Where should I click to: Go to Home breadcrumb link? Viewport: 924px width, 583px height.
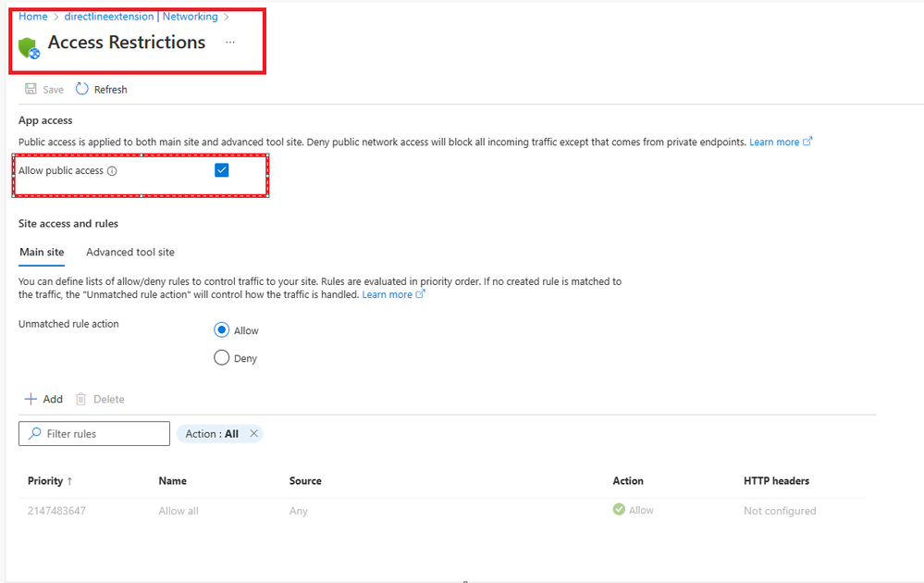pyautogui.click(x=32, y=17)
